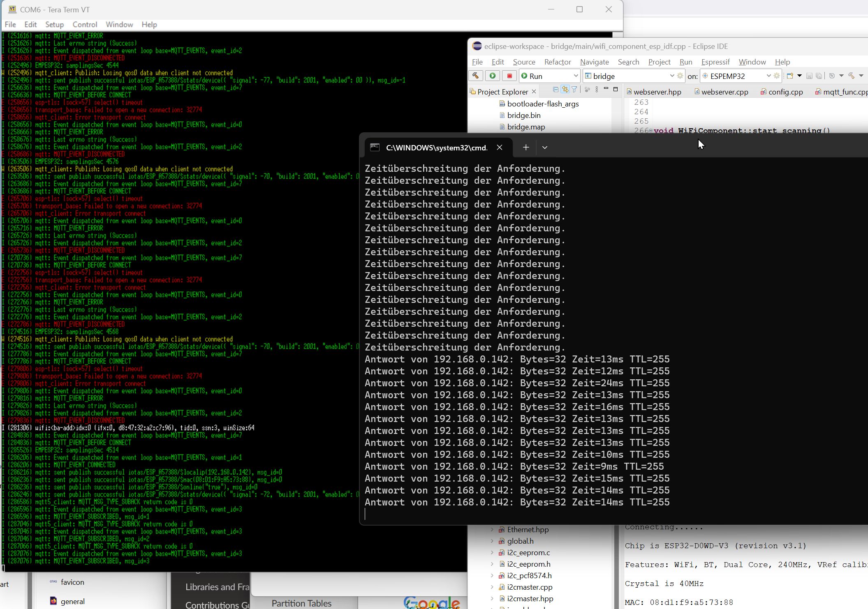Switch to mqtt_func.cpp editor tab

tap(841, 92)
